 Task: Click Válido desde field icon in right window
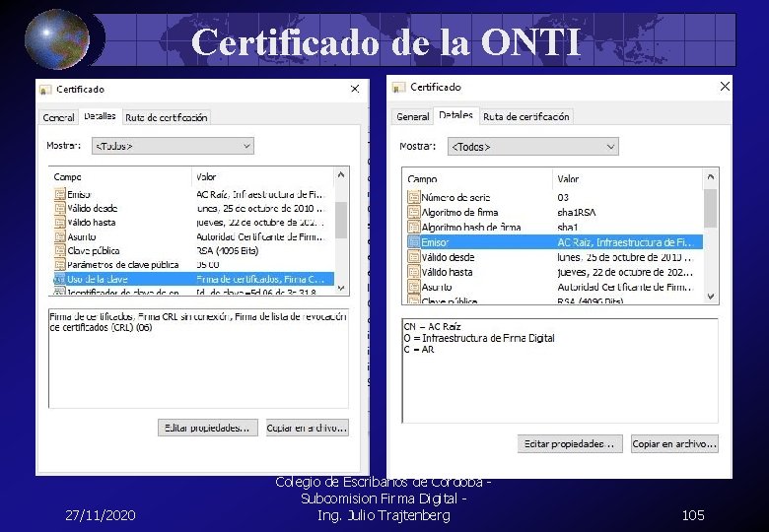point(413,257)
